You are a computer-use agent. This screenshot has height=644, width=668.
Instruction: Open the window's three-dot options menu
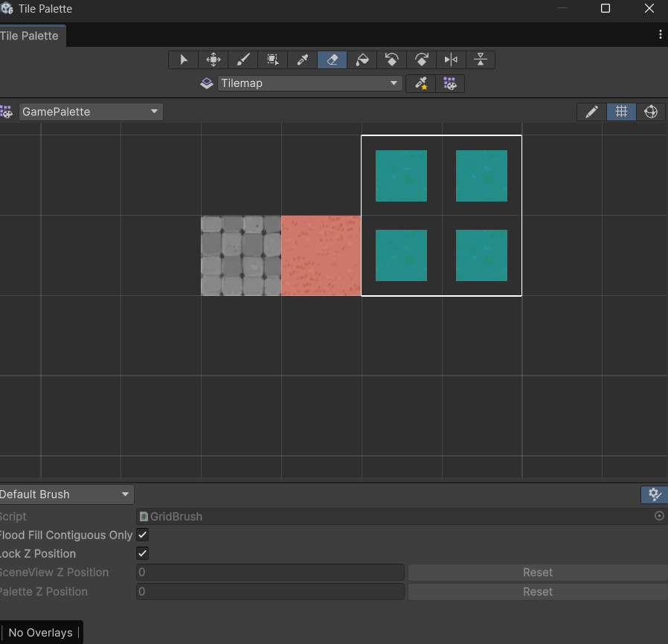coord(660,35)
